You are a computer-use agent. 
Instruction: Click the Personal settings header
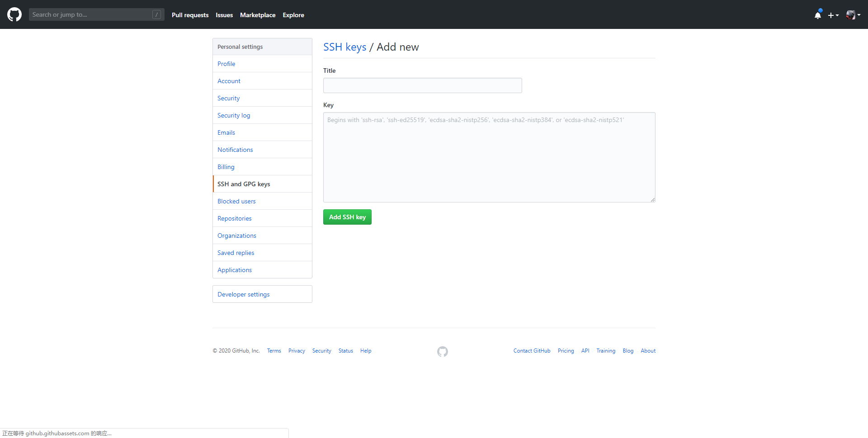click(262, 47)
